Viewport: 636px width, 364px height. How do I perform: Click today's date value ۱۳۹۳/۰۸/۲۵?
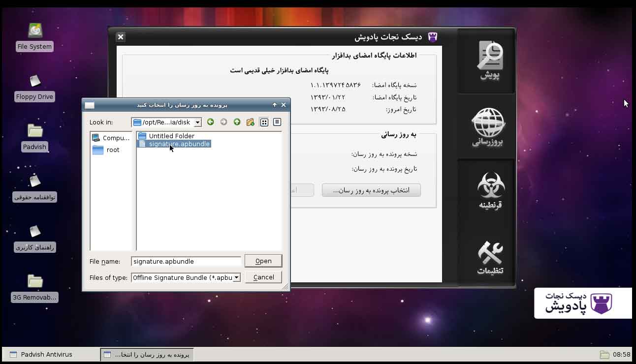[x=328, y=109]
